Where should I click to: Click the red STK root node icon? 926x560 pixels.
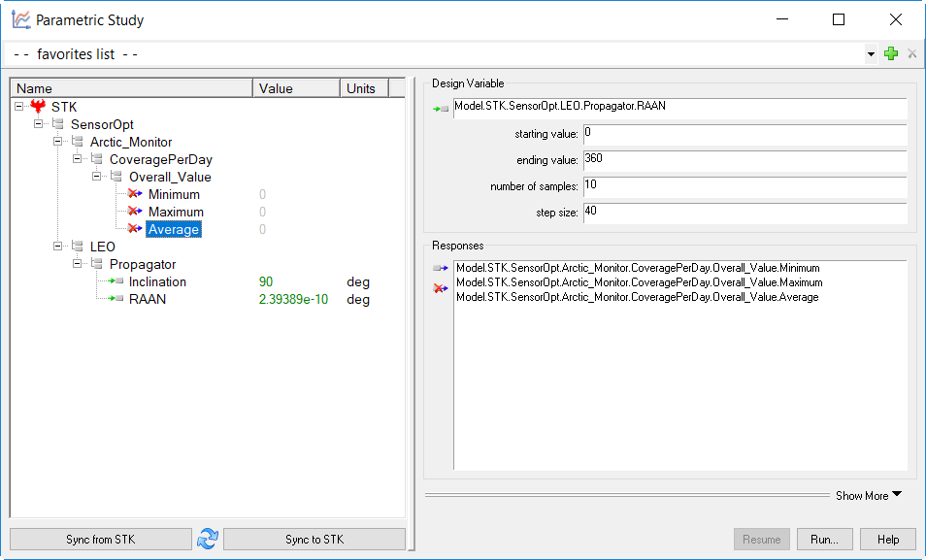[x=39, y=107]
